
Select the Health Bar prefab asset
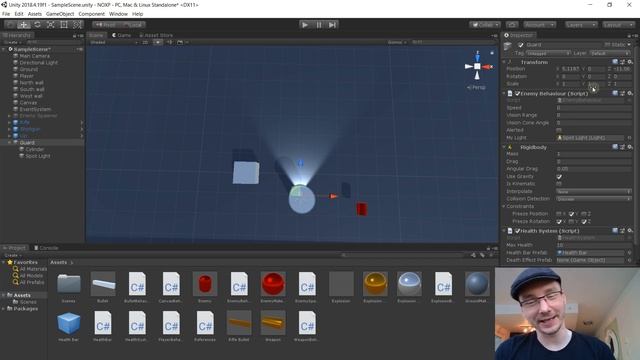tap(69, 327)
